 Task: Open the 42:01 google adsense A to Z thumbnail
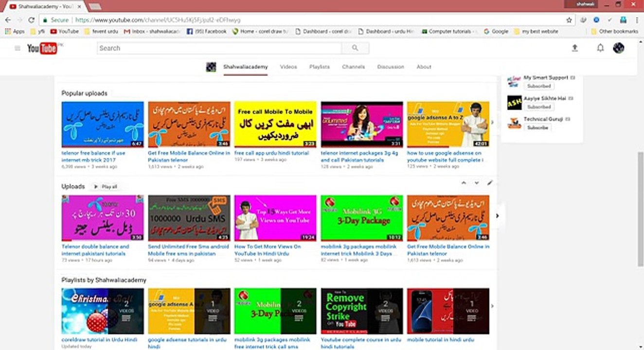point(448,124)
